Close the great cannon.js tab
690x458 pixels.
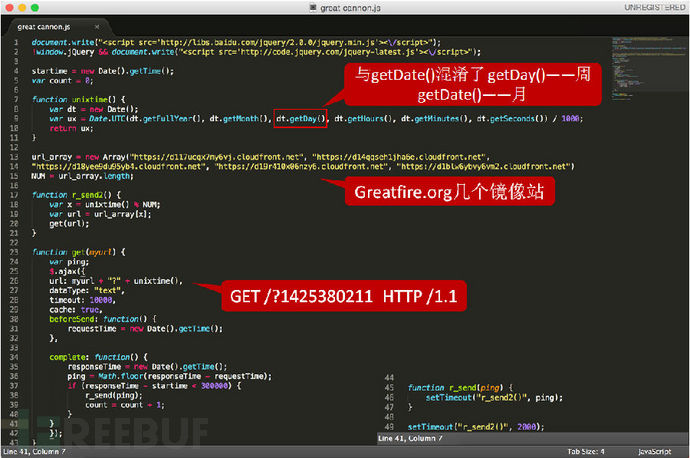pyautogui.click(x=97, y=27)
